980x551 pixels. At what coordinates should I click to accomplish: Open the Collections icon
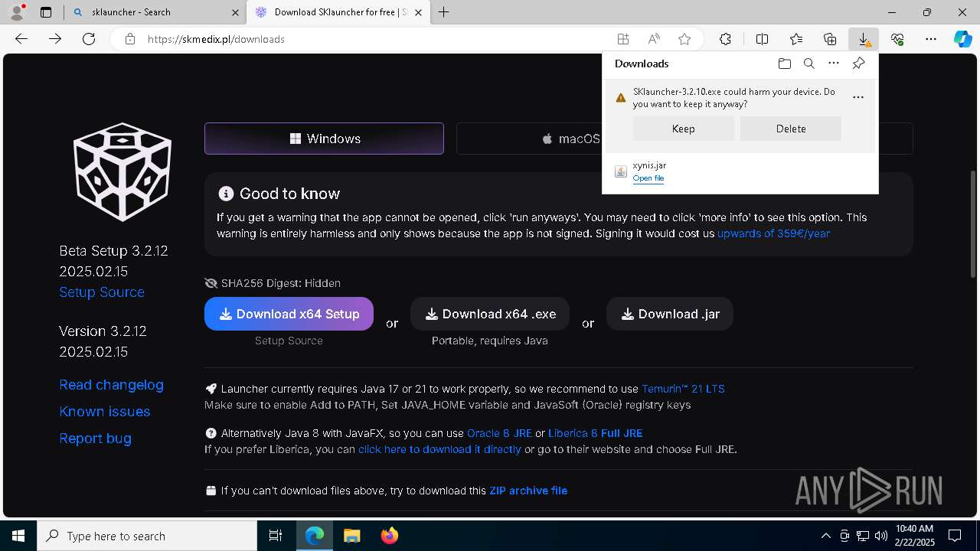pyautogui.click(x=830, y=39)
